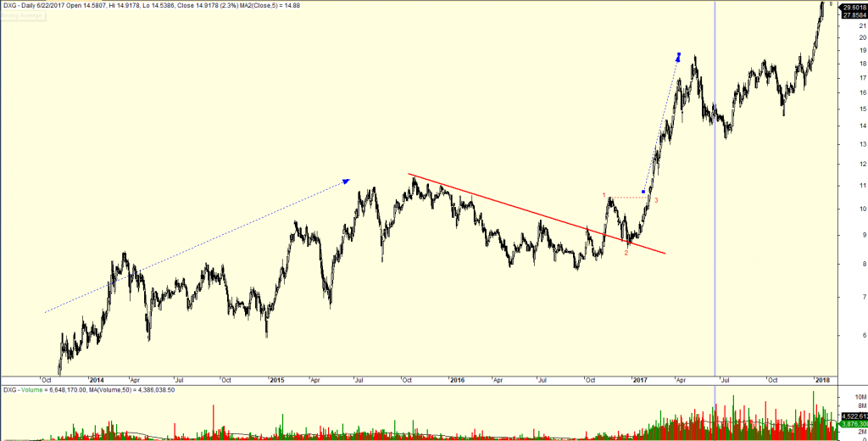Click the long blue arrow's tip near 11
The width and height of the screenshot is (868, 441).
pos(346,180)
